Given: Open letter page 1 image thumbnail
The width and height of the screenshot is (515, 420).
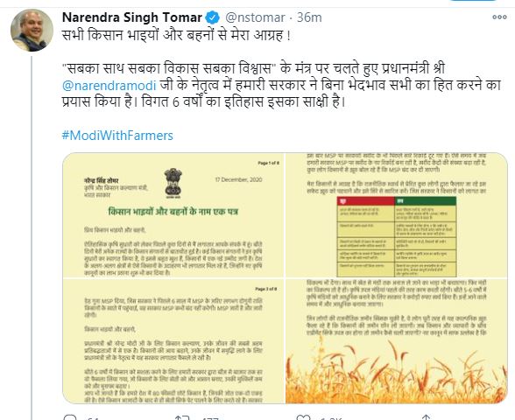Looking at the screenshot, I should tap(173, 215).
